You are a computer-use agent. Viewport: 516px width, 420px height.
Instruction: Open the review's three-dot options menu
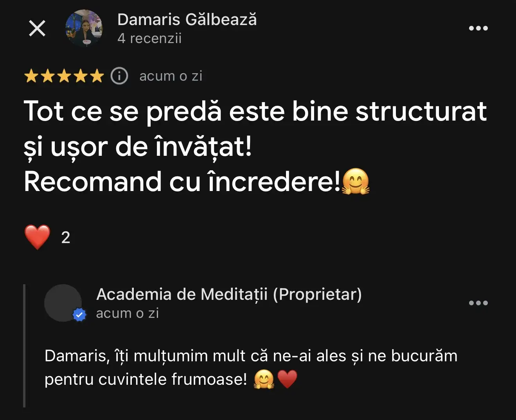478,28
